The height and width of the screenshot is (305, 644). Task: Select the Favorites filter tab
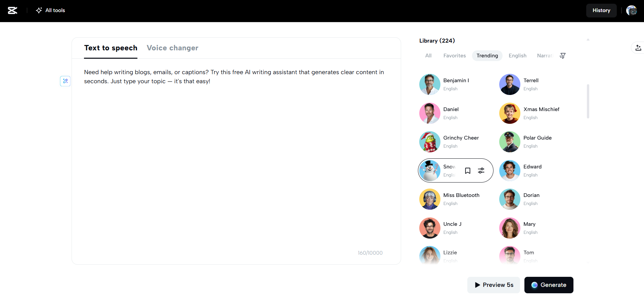point(455,56)
